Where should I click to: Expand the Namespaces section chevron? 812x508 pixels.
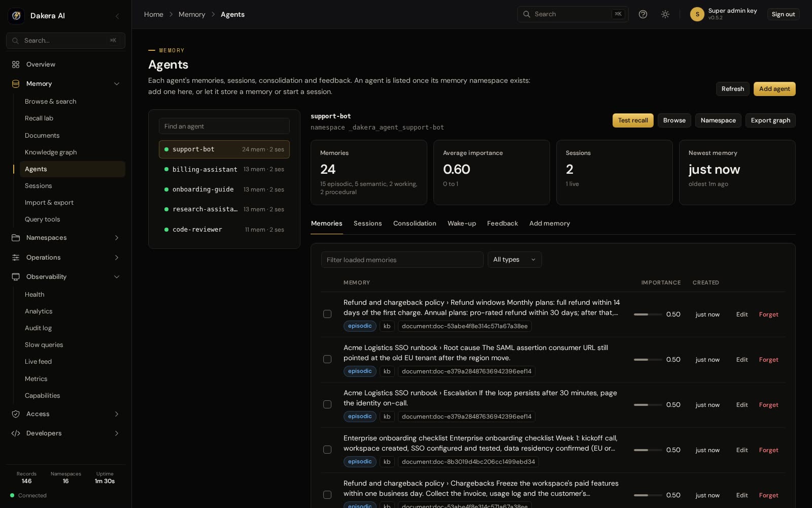coord(117,238)
